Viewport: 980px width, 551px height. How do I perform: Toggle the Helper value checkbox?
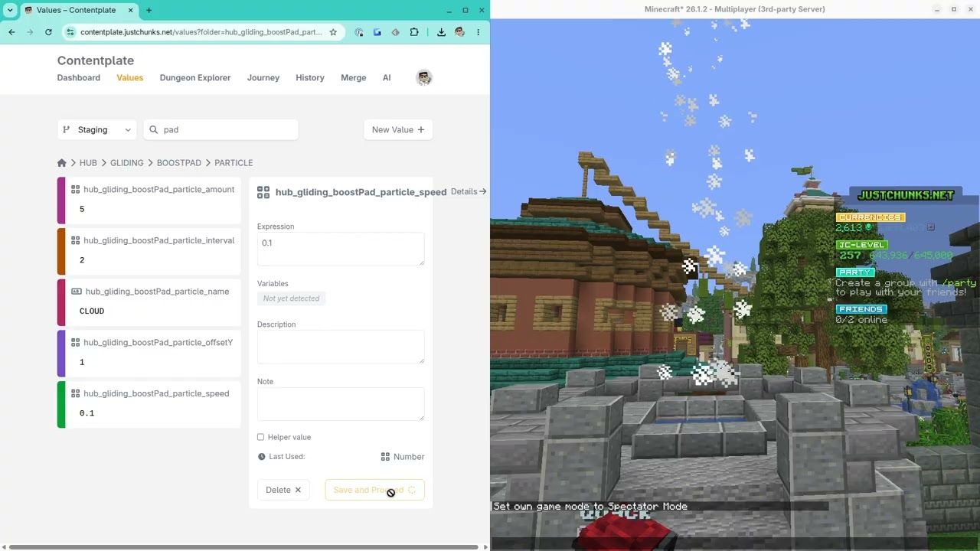[x=260, y=437]
